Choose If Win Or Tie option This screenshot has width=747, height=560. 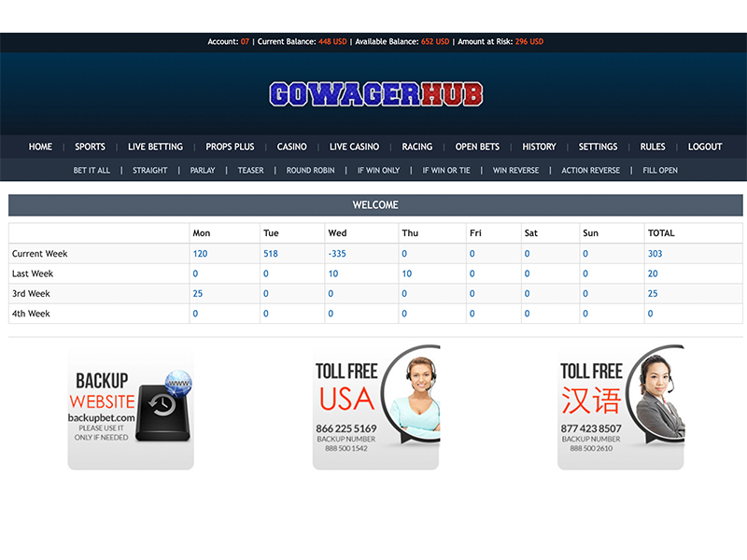[x=446, y=170]
